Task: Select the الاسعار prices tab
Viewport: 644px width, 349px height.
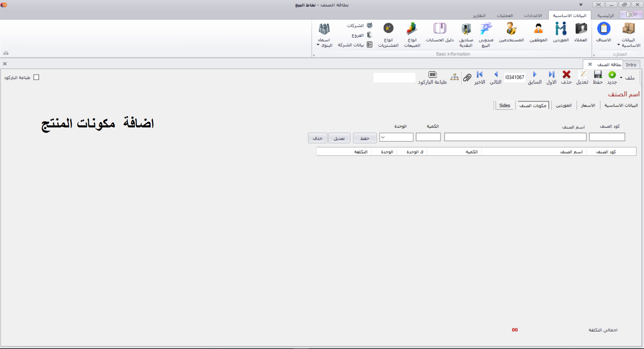Action: 588,105
